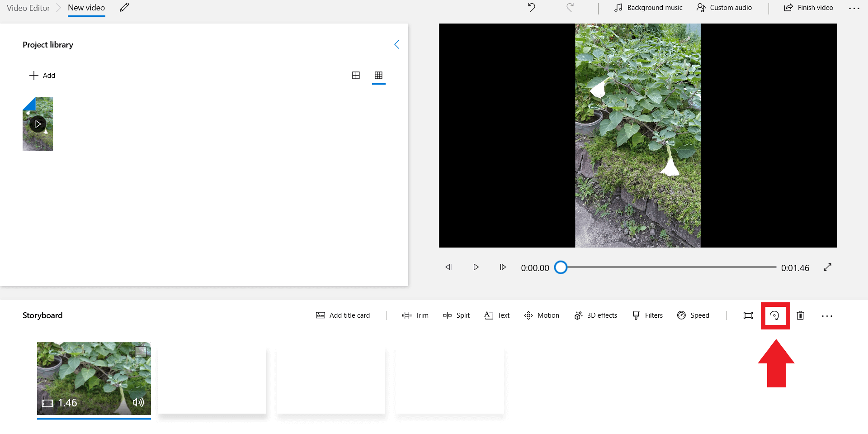Collapse the Project library panel
The width and height of the screenshot is (868, 434).
(x=396, y=44)
